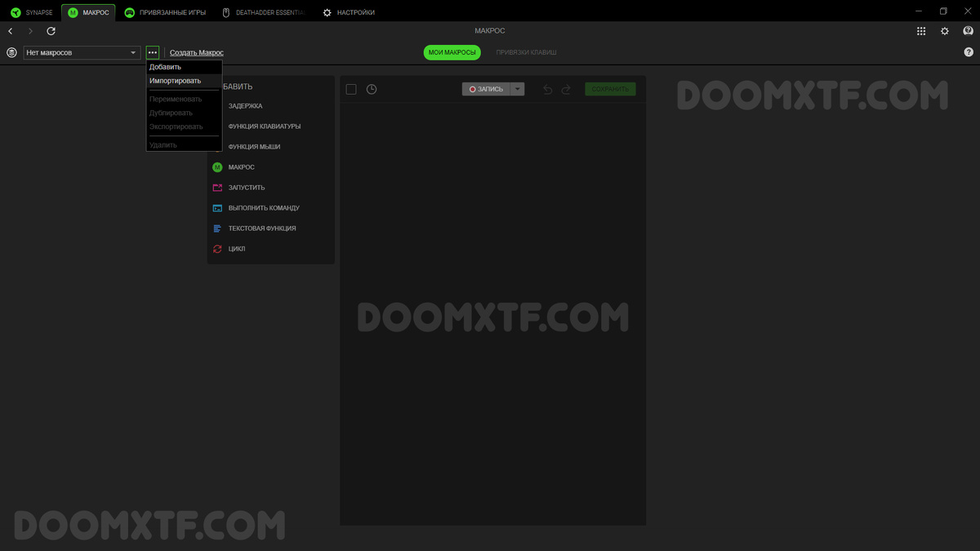Reload the page with the refresh icon
980x551 pixels.
[51, 31]
